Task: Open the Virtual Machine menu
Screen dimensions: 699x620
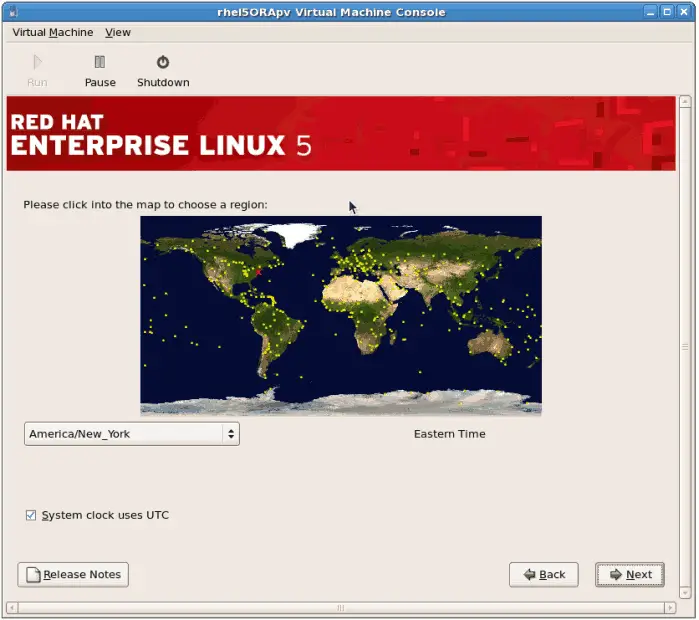Action: pos(52,32)
